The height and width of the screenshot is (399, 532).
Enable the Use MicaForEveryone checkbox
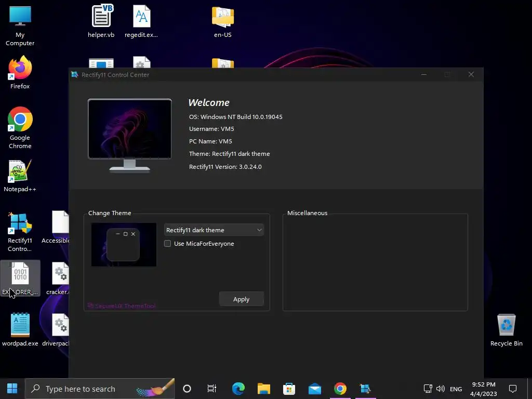point(168,244)
